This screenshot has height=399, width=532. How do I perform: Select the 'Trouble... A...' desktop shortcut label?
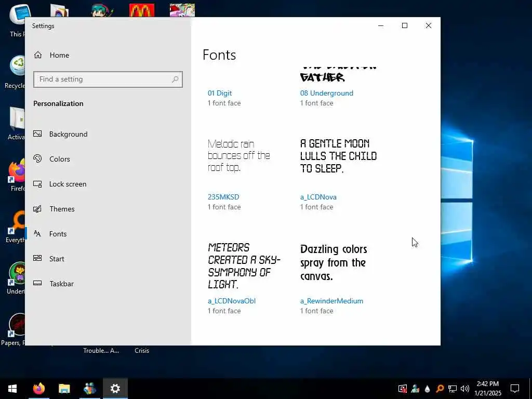coord(101,351)
